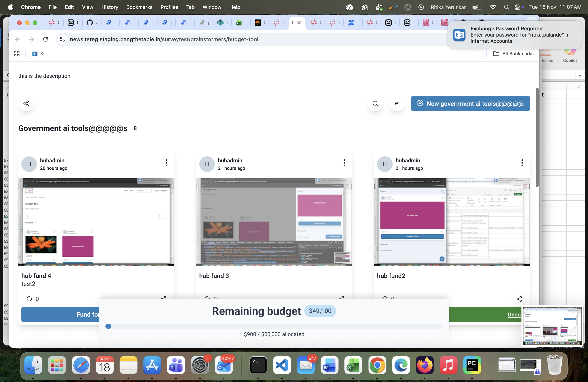The image size is (588, 382).
Task: Open the Chrome apps grid icon
Action: tap(17, 54)
